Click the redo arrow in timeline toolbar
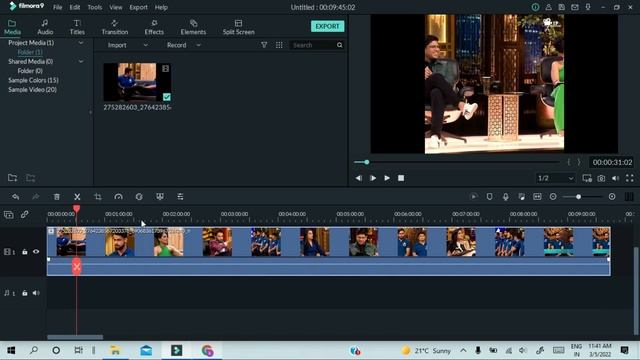This screenshot has width=640, height=360. click(36, 197)
